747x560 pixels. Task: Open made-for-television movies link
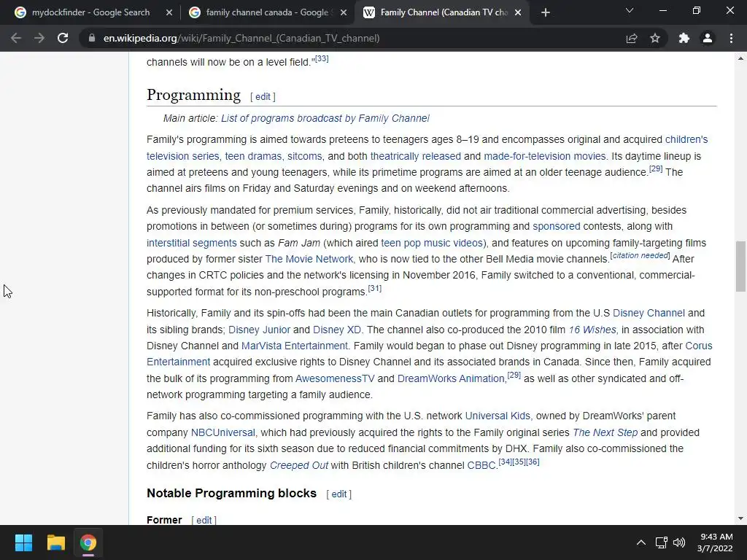(544, 156)
